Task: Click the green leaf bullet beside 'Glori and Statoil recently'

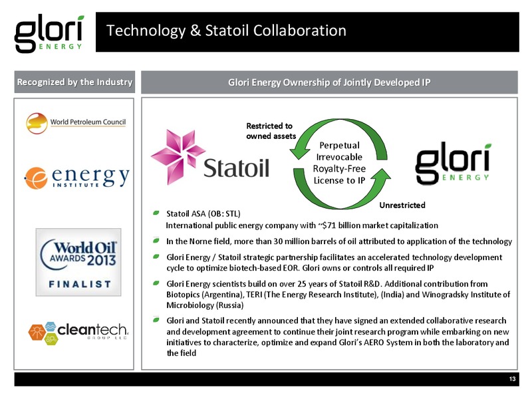Action: point(156,320)
